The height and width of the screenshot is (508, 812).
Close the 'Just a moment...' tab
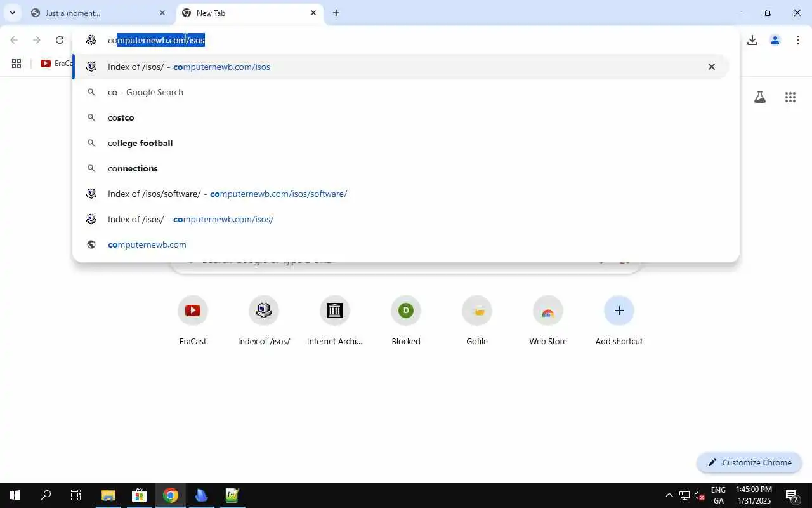coord(162,13)
